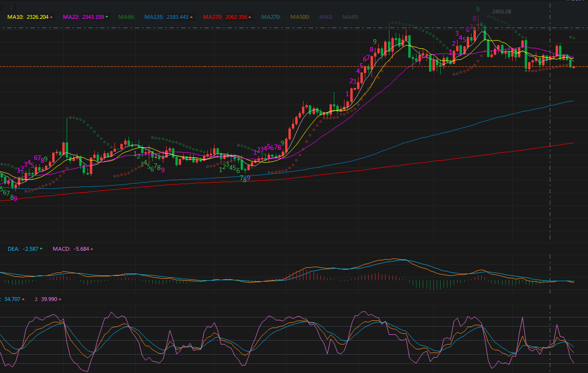Click the red up arrow next to MACD value
This screenshot has height=373, width=588.
(92, 249)
